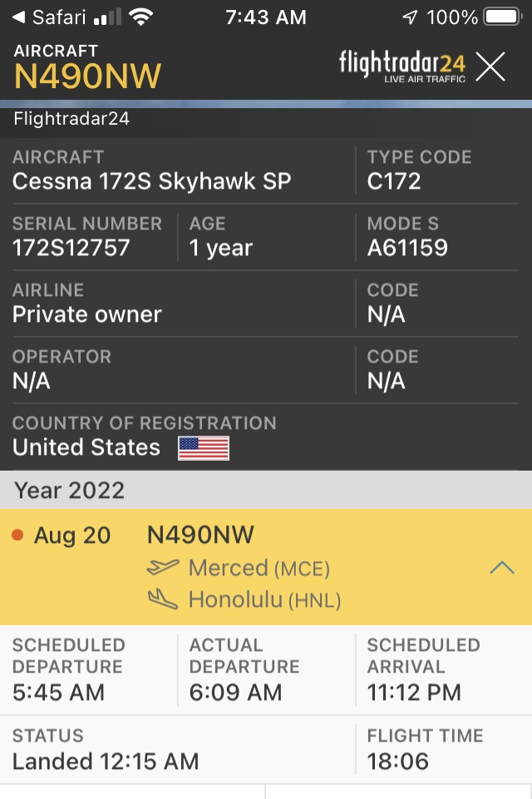Close the aircraft info panel with X
This screenshot has height=799, width=532.
tap(490, 67)
